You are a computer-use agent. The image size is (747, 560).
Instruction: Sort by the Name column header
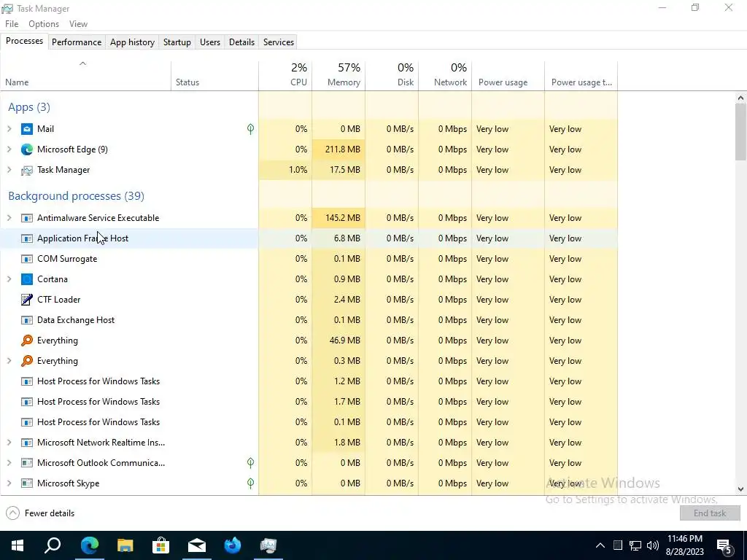tap(85, 76)
